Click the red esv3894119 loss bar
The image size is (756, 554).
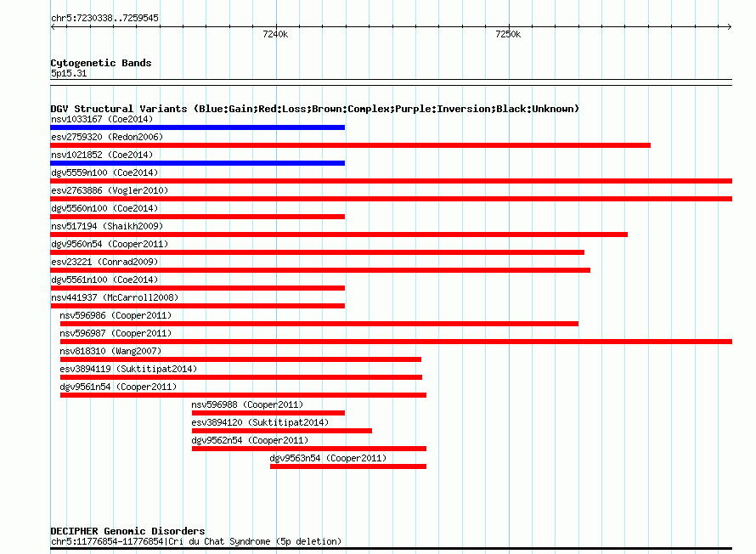point(241,377)
